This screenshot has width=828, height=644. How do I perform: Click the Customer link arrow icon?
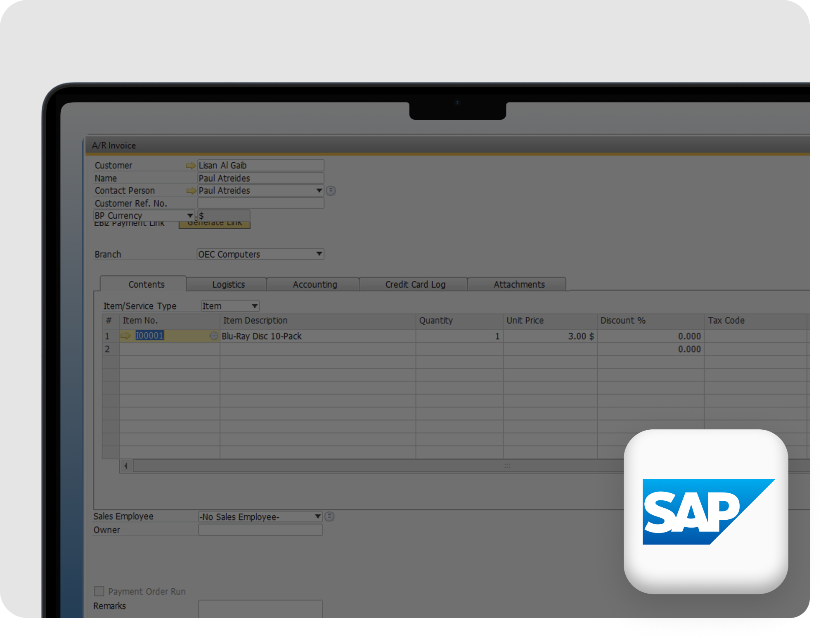click(190, 166)
